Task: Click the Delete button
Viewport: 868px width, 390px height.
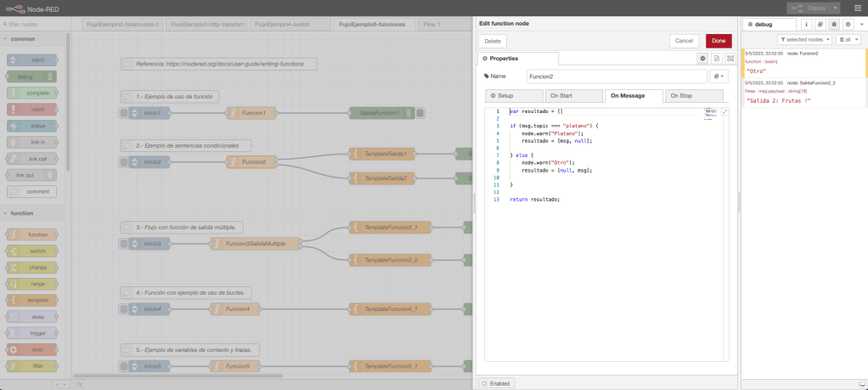Action: coord(492,41)
